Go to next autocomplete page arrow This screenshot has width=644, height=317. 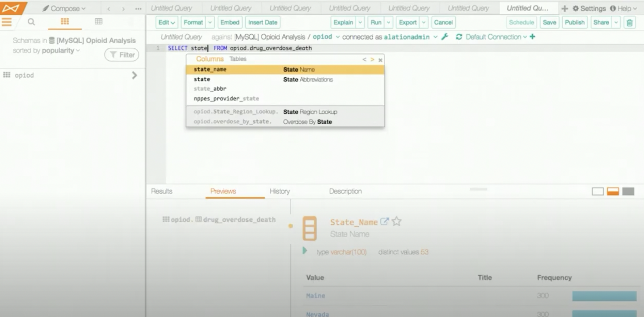pyautogui.click(x=372, y=59)
